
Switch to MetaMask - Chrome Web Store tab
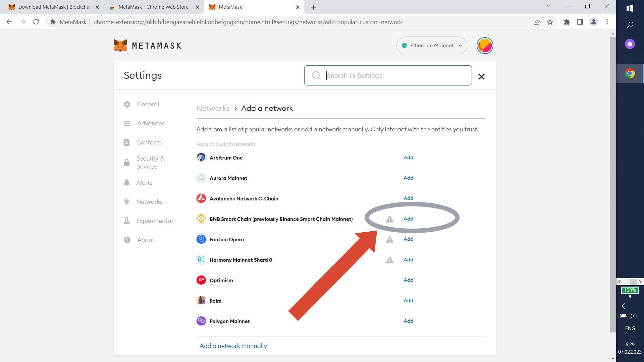coord(153,7)
